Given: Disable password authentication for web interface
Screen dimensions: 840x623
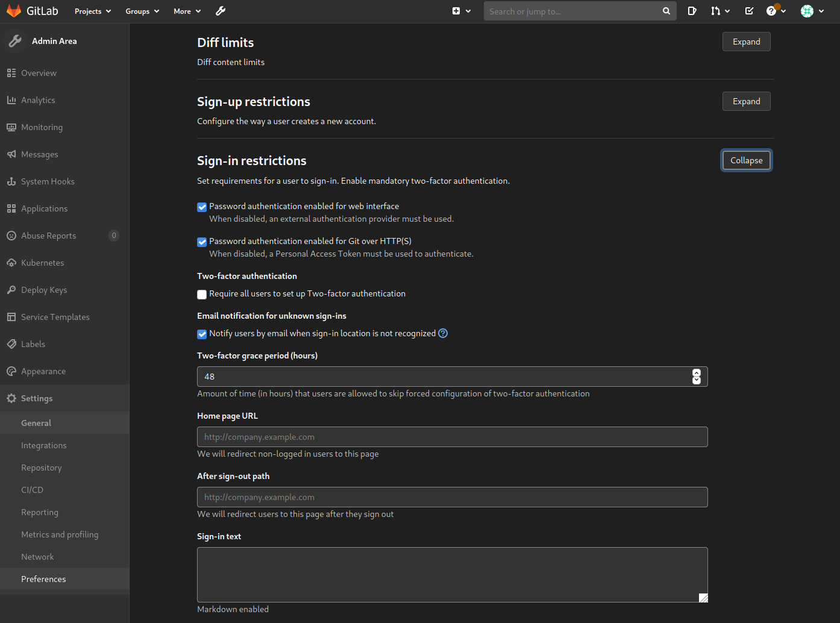Looking at the screenshot, I should [202, 207].
